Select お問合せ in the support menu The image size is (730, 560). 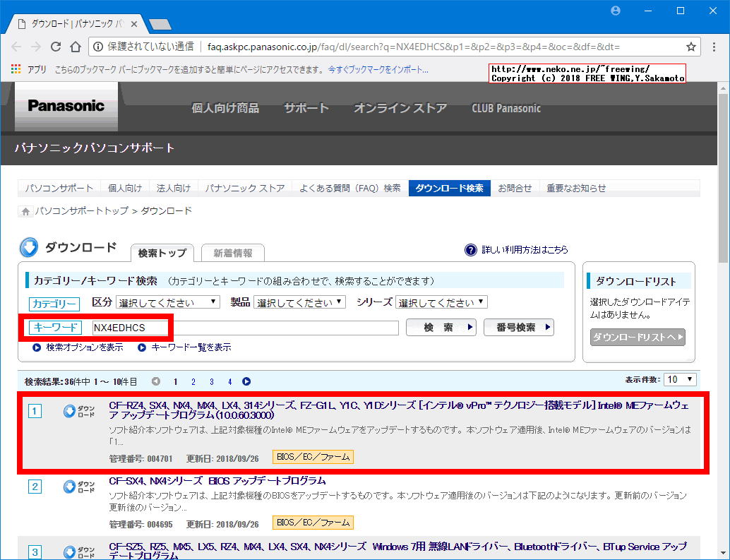pos(515,187)
